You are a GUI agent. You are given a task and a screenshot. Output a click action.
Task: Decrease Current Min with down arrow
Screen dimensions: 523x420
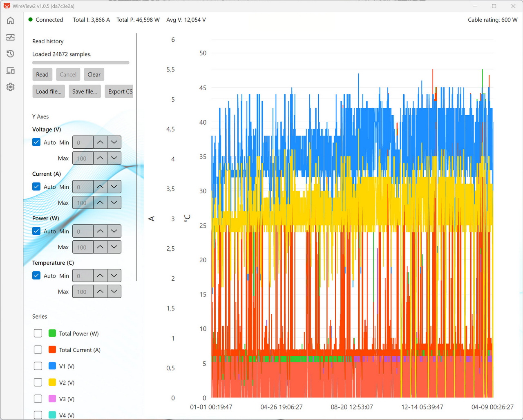tap(114, 187)
